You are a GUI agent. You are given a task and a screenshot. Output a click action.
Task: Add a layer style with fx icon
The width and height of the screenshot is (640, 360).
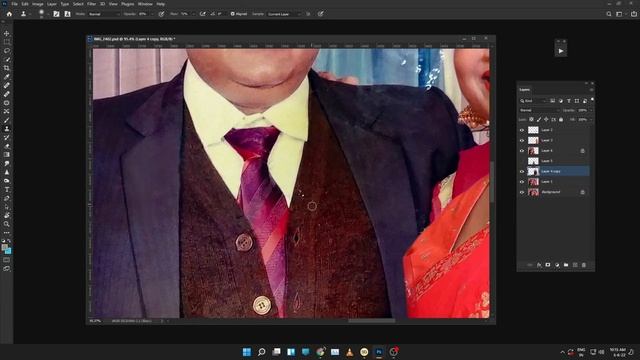(x=539, y=265)
